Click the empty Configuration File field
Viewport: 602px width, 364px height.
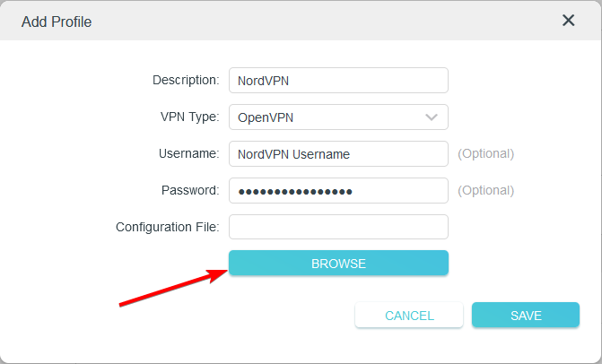click(337, 228)
